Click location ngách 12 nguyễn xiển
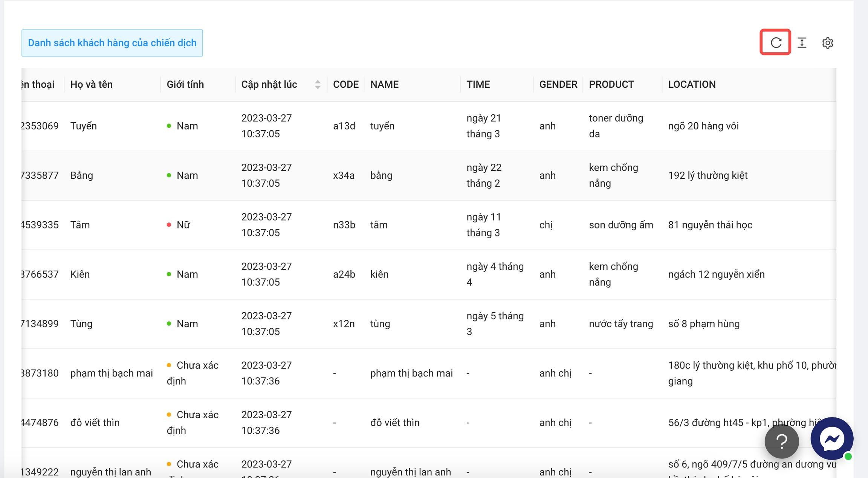This screenshot has height=478, width=868. [716, 274]
